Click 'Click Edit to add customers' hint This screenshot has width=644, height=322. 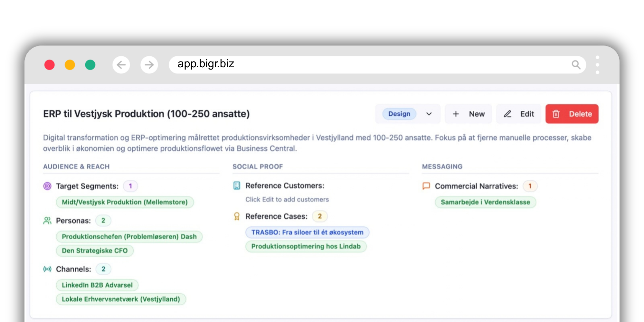[287, 200]
